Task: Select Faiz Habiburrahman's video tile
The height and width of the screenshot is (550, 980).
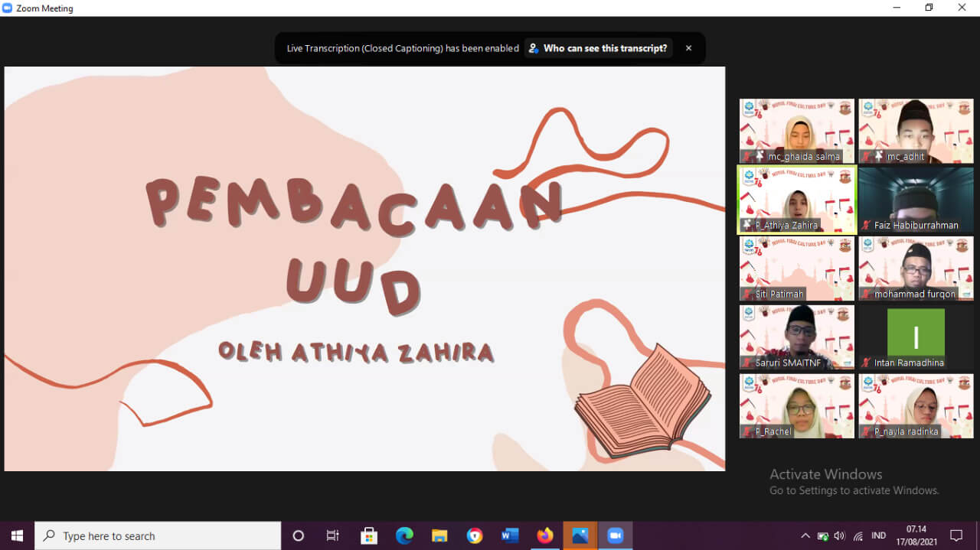Action: pyautogui.click(x=916, y=200)
